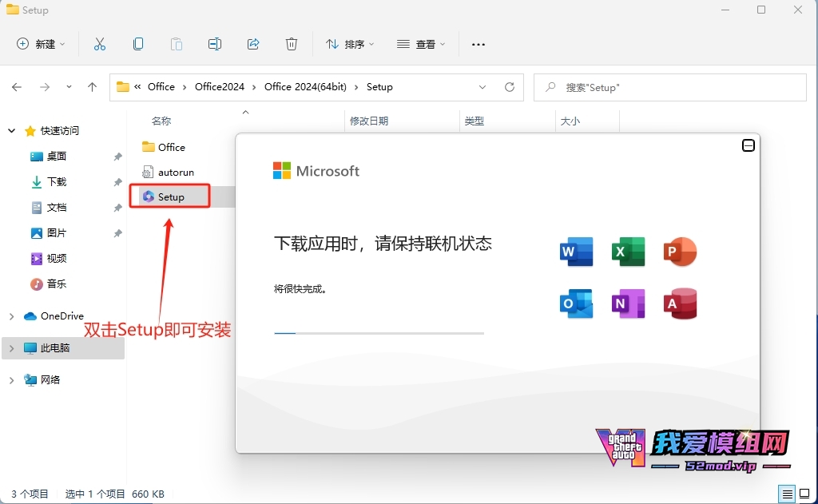This screenshot has width=818, height=504.
Task: Expand the OneDrive tree node
Action: pos(11,316)
